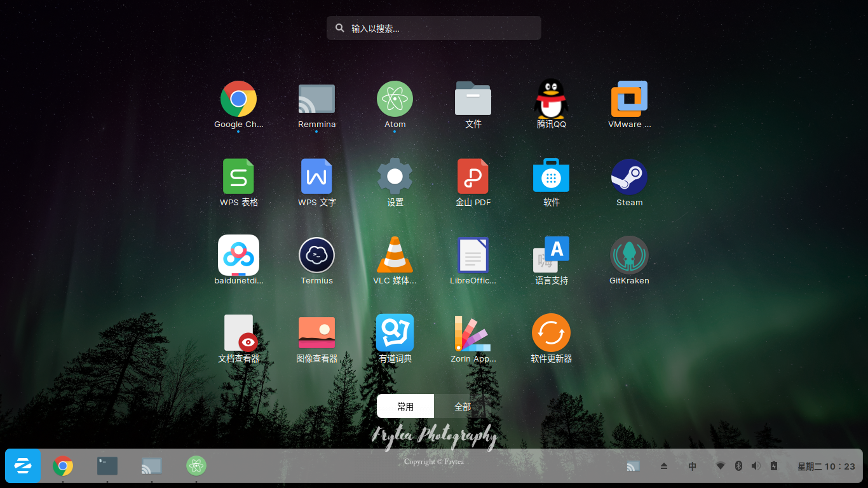Launch 有道词典 dictionary
The image size is (868, 488).
395,333
